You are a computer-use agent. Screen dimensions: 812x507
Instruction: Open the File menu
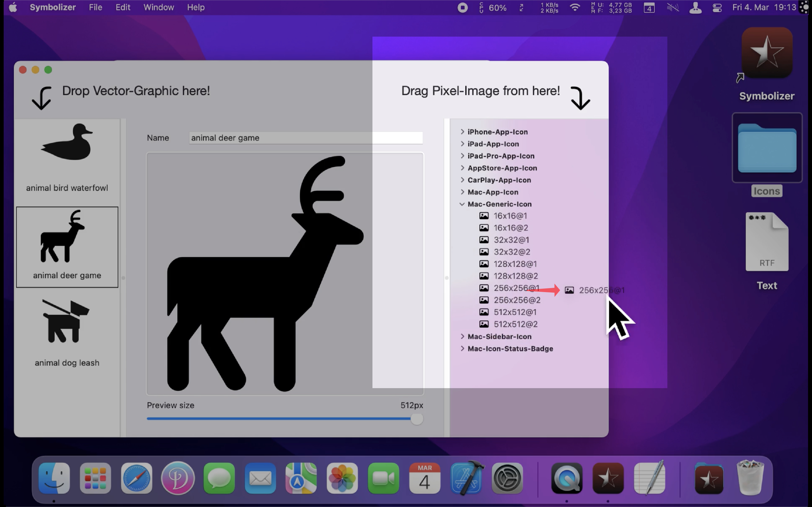(95, 7)
